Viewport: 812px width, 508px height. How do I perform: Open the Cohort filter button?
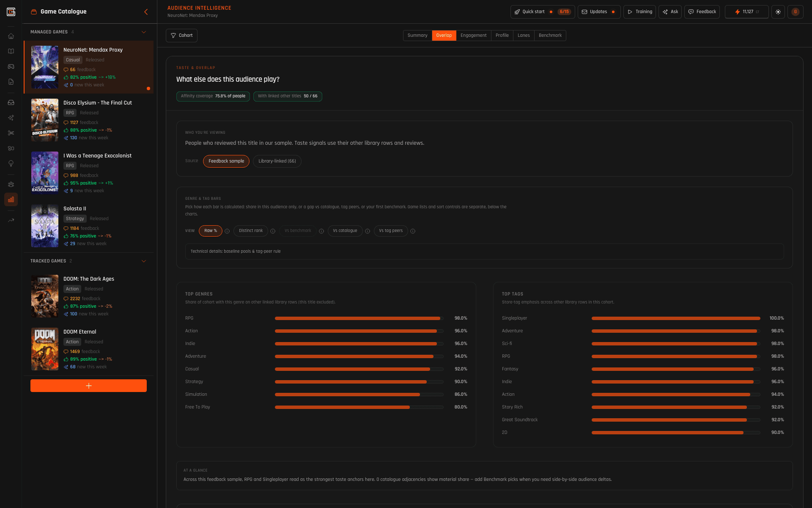181,36
